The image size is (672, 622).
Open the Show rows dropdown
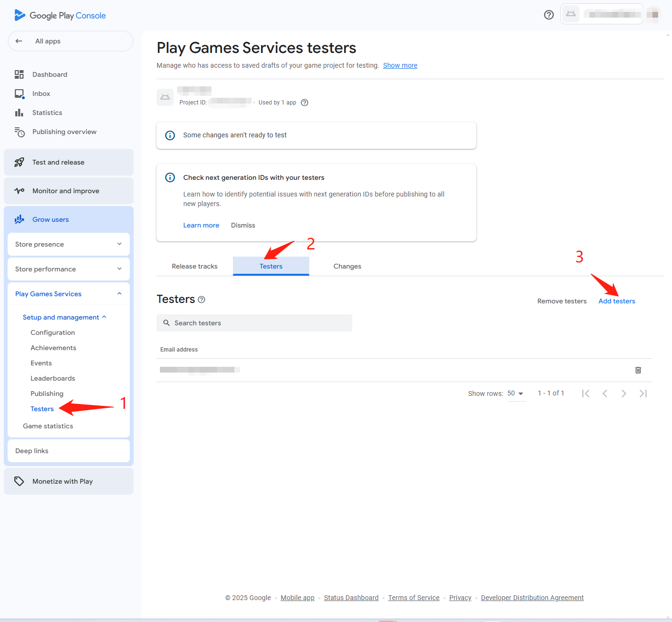[516, 393]
